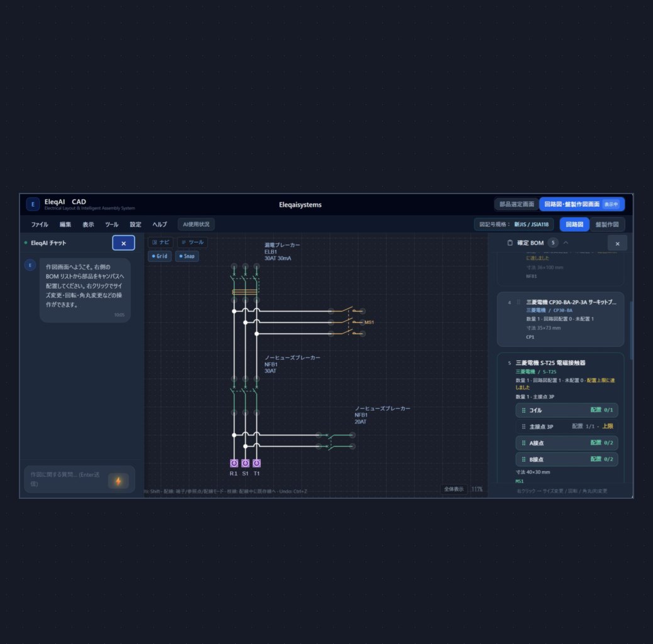Select the A接点 placement row
Viewport: 653px width, 644px height.
[x=566, y=443]
